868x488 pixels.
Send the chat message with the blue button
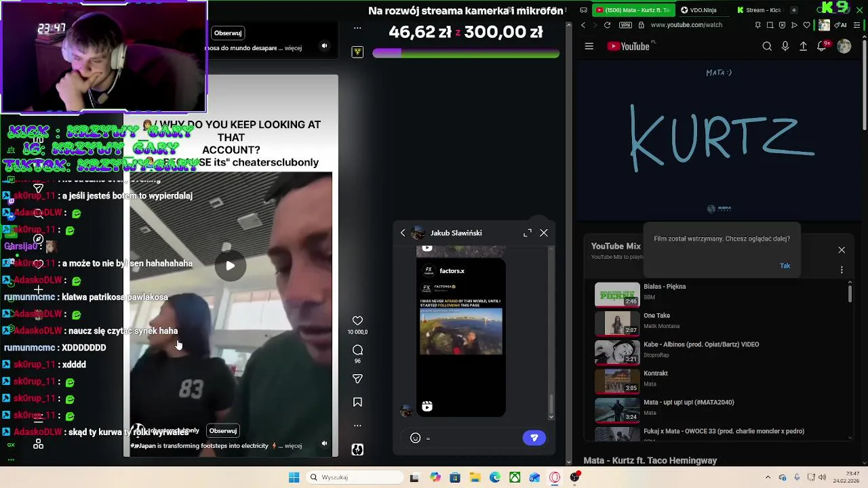tap(534, 438)
